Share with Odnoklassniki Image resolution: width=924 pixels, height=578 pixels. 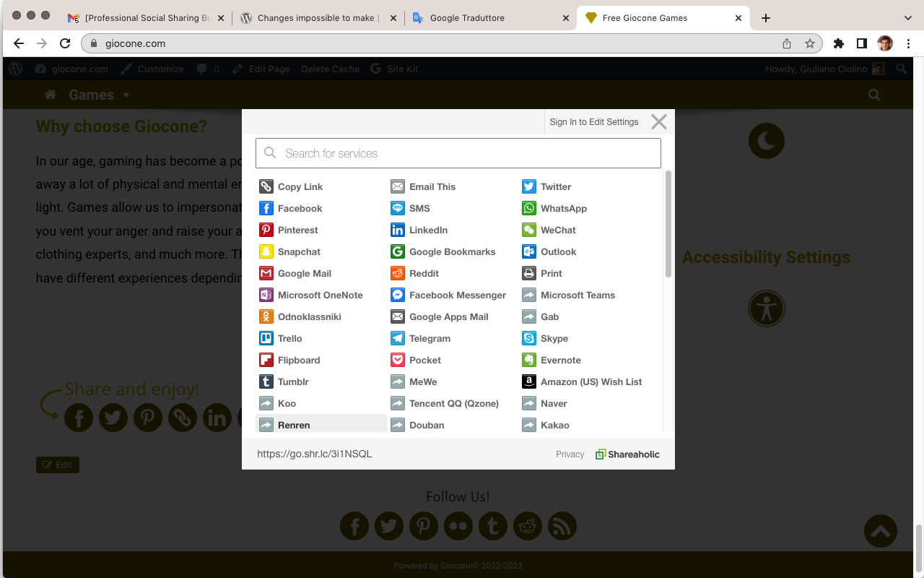(x=300, y=316)
